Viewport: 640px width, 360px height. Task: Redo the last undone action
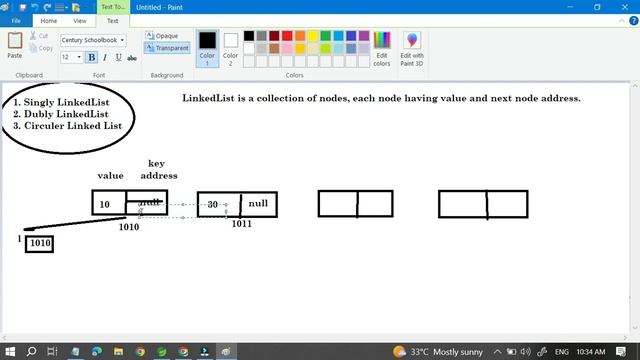tap(47, 7)
